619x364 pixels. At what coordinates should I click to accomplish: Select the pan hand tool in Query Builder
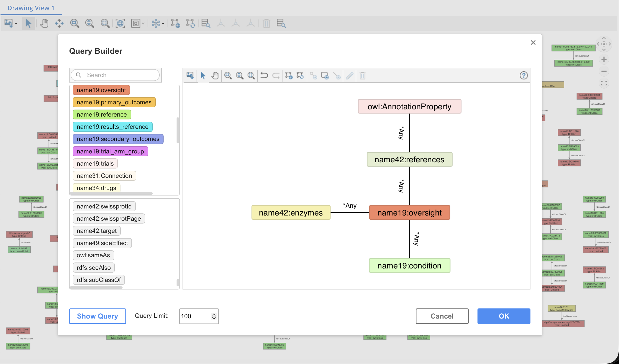point(215,76)
